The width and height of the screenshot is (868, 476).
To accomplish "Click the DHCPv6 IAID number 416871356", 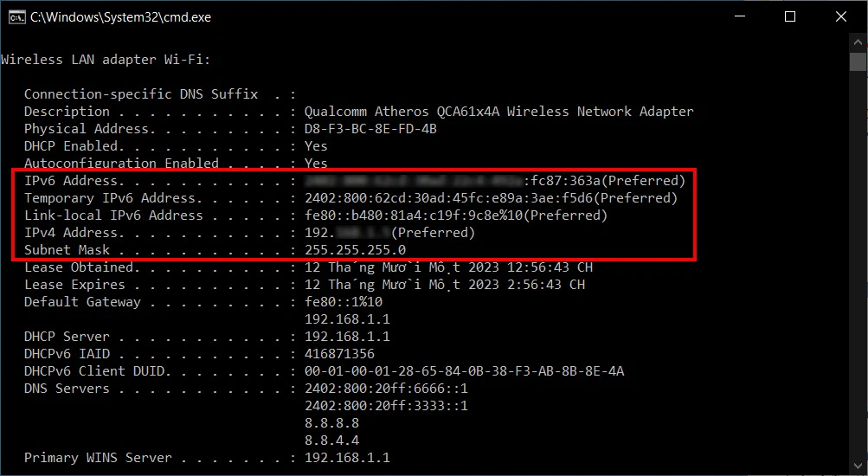I will click(339, 354).
